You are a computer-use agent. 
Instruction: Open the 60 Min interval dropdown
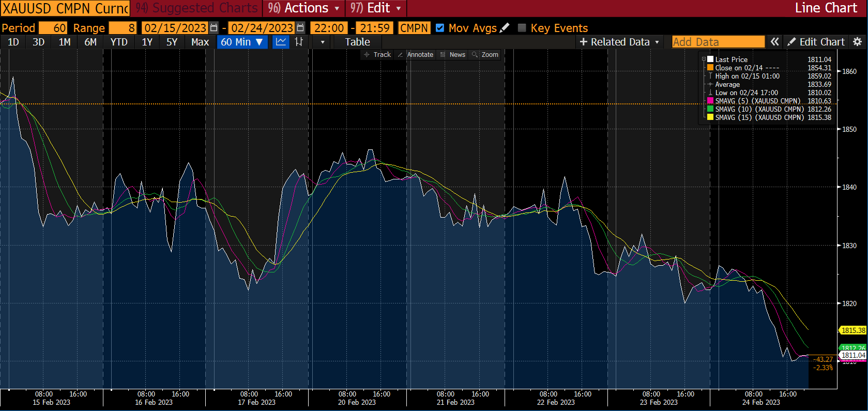pyautogui.click(x=242, y=42)
